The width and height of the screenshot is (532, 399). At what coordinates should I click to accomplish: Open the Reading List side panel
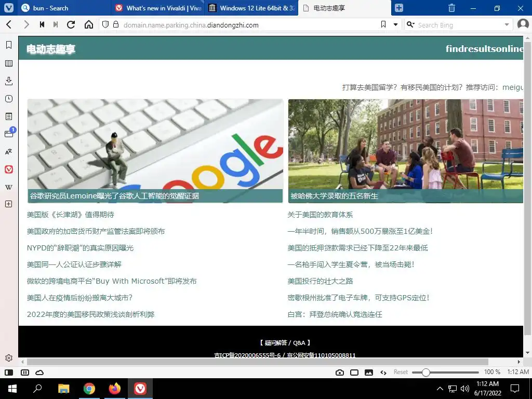[9, 63]
